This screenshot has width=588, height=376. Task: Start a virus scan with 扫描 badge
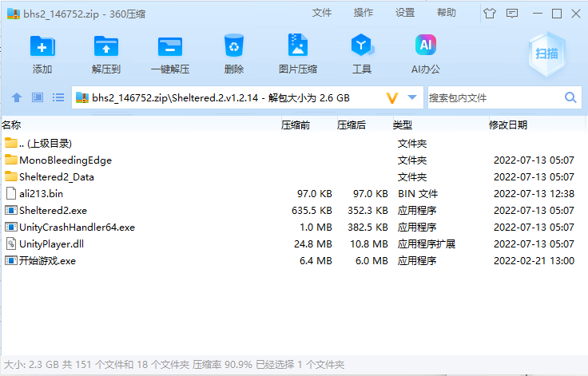[x=546, y=54]
